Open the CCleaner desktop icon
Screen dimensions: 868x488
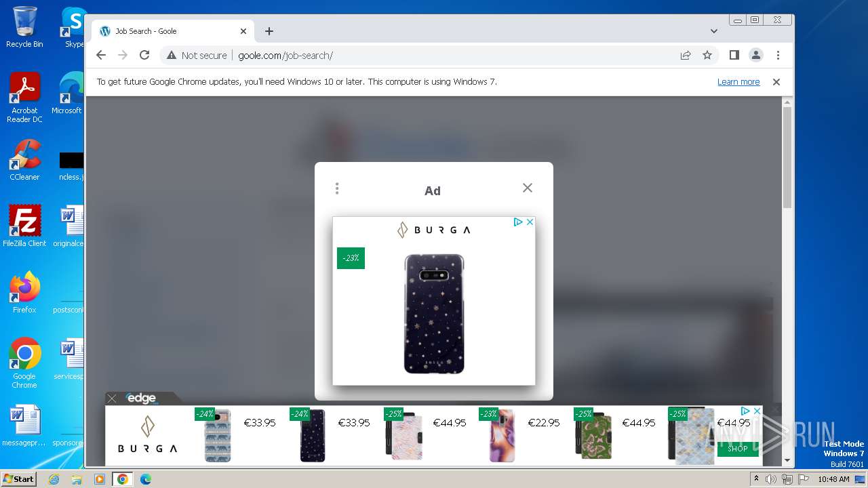click(24, 160)
